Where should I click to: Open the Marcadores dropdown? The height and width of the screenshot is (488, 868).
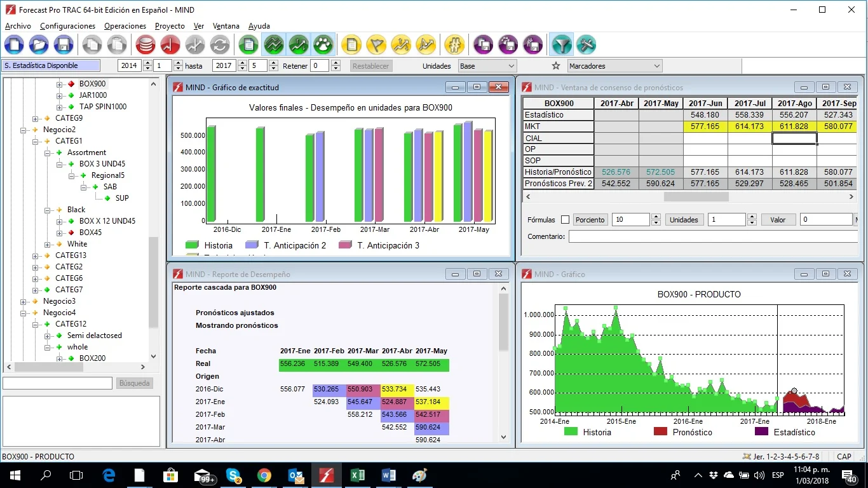coord(614,65)
